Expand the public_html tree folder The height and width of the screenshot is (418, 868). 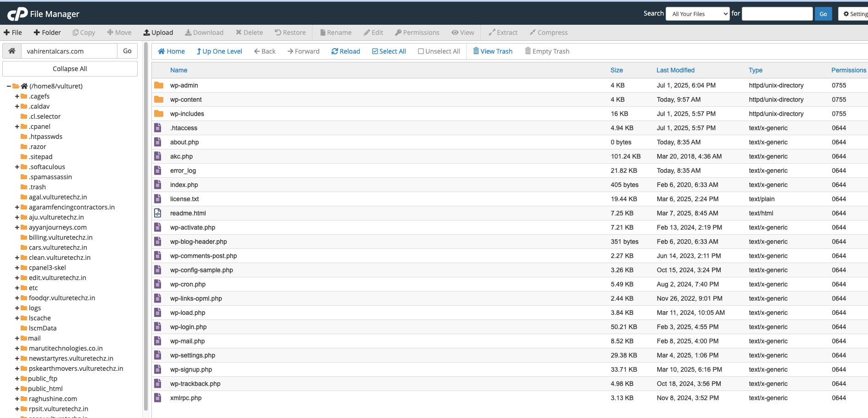point(17,389)
